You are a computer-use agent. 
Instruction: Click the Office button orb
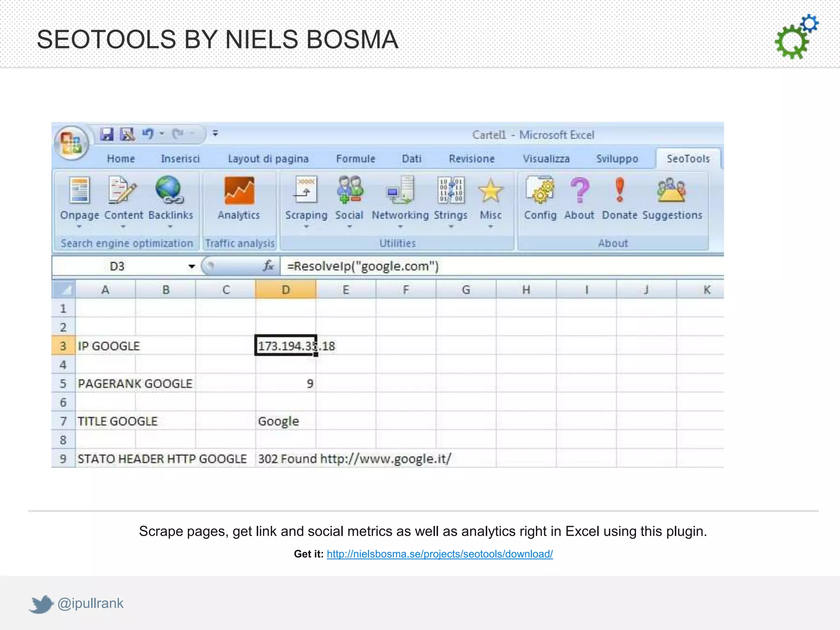pos(72,143)
